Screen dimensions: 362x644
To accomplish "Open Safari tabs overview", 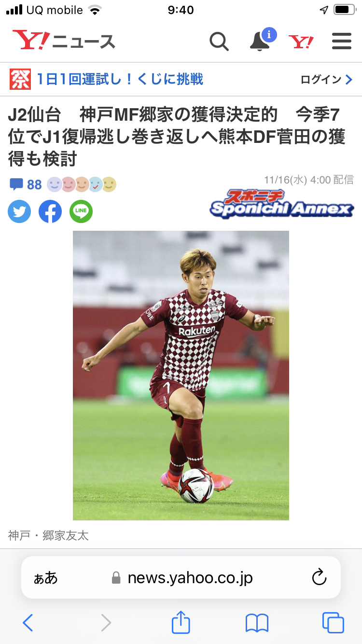I will 333,623.
